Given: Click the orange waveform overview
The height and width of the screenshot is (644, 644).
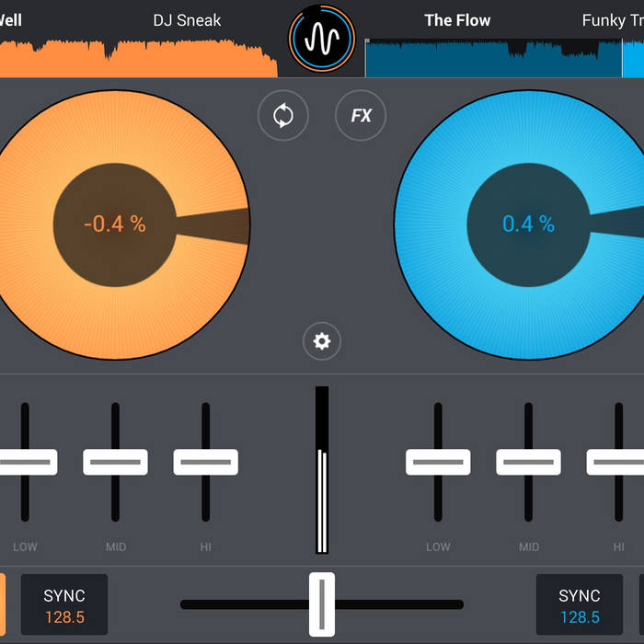Looking at the screenshot, I should pyautogui.click(x=138, y=60).
